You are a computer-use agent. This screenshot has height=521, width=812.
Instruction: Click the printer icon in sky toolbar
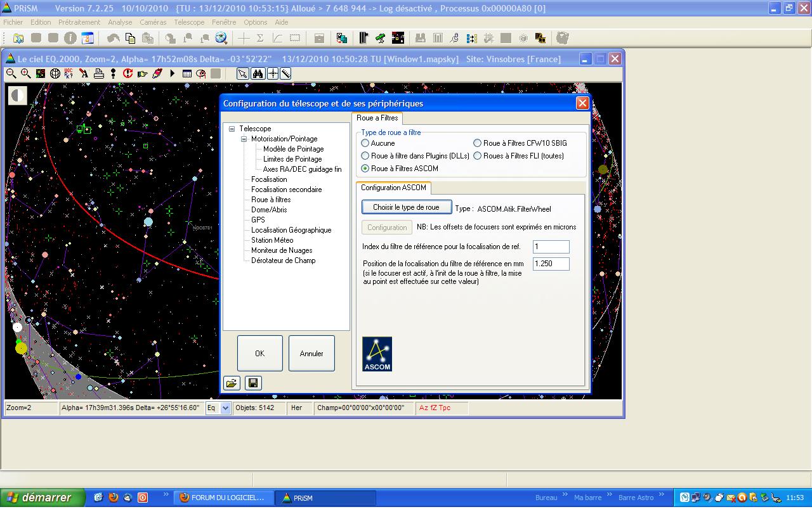tap(99, 74)
